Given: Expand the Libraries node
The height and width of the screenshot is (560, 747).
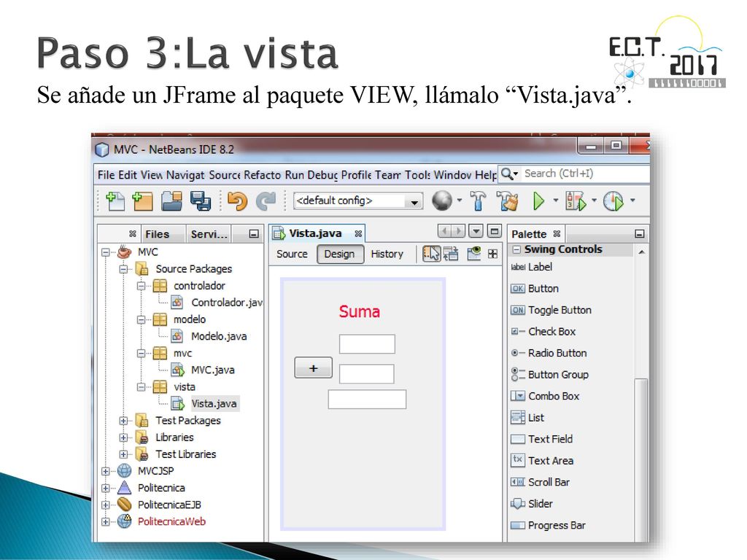Looking at the screenshot, I should tap(123, 437).
